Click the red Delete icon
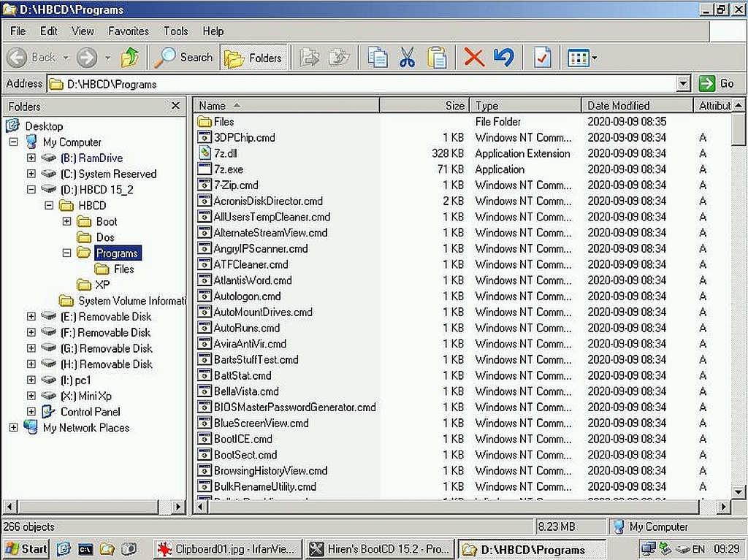The height and width of the screenshot is (560, 748). click(x=473, y=58)
